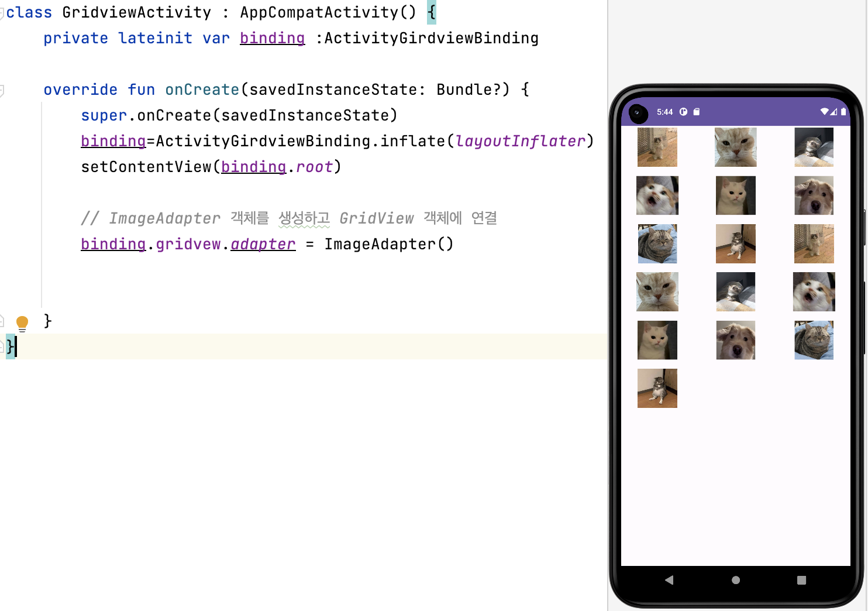The width and height of the screenshot is (868, 611).
Task: Click setContentView call
Action: point(146,167)
